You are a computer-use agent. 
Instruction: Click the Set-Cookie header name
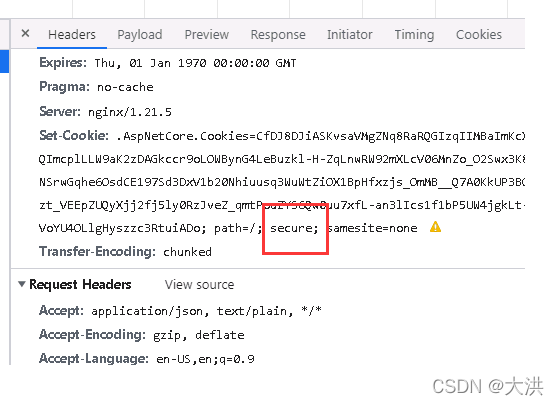click(74, 135)
